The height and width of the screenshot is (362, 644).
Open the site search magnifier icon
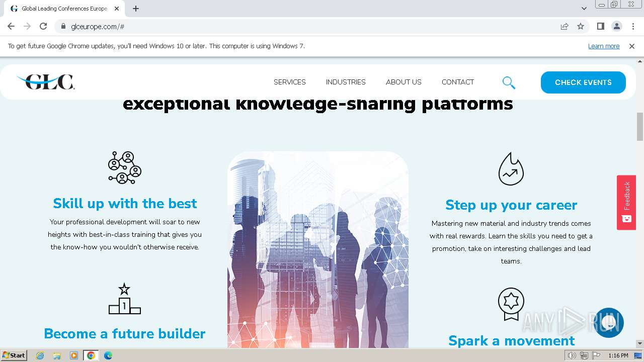click(509, 82)
